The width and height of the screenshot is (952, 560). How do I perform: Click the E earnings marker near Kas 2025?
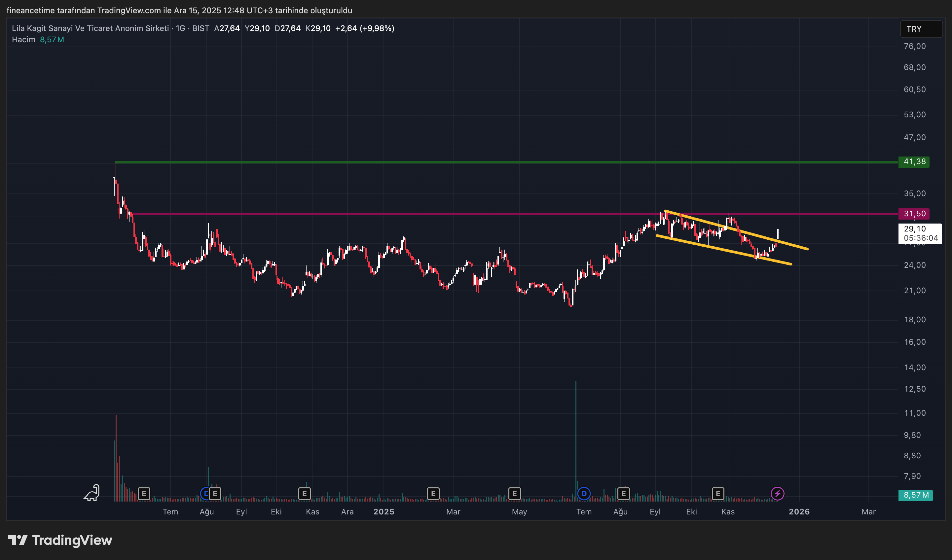718,494
